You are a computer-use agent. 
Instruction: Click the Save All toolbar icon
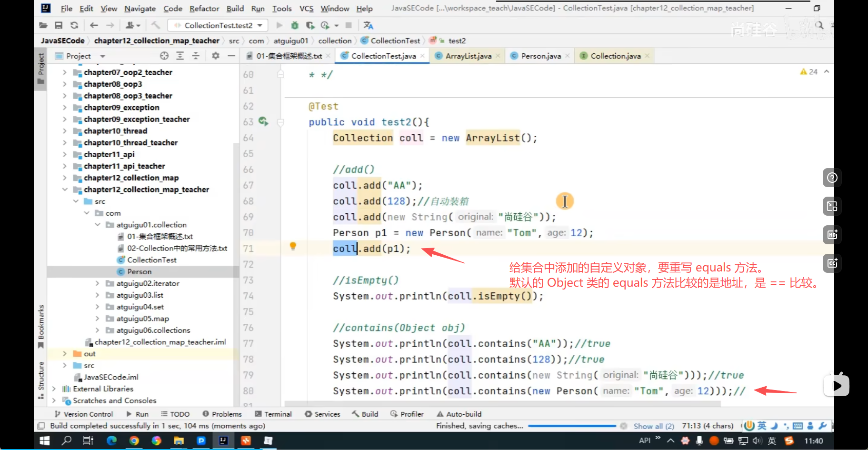[59, 25]
